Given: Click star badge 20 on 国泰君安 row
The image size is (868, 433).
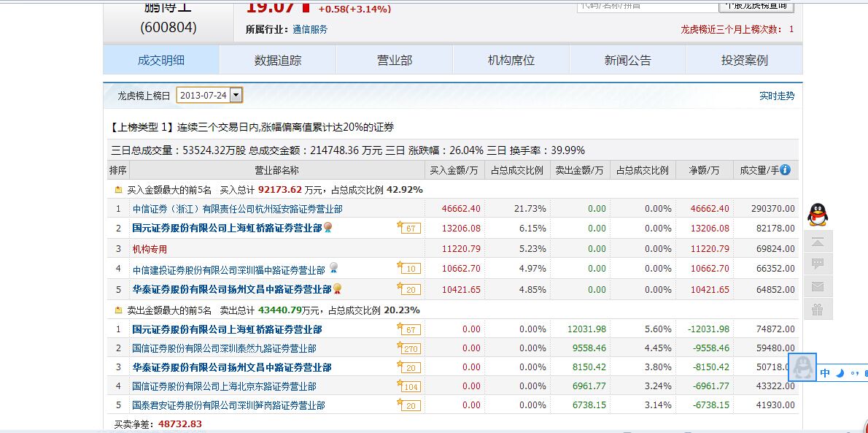Looking at the screenshot, I should click(408, 405).
